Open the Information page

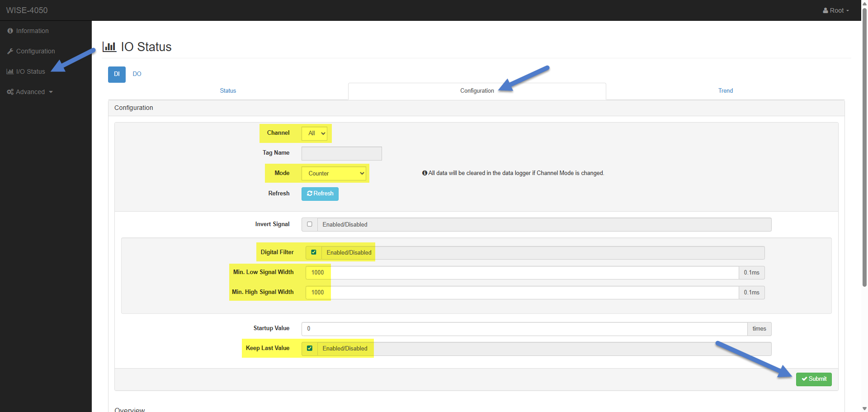[x=32, y=31]
